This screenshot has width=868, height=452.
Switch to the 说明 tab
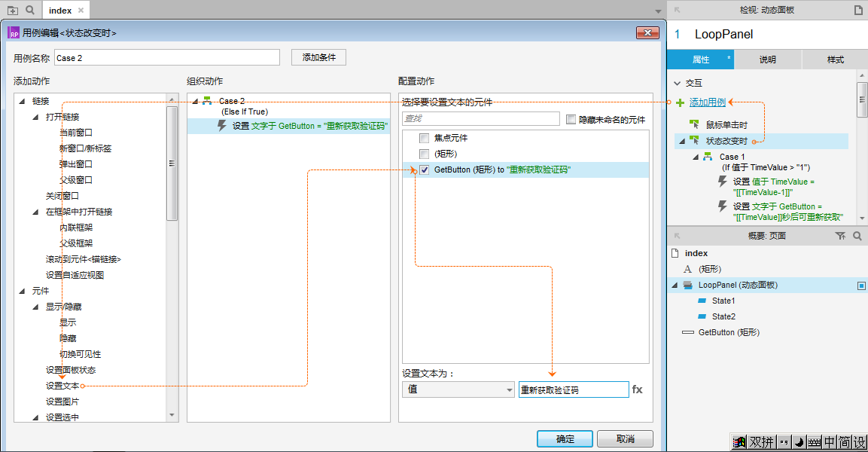tap(767, 60)
